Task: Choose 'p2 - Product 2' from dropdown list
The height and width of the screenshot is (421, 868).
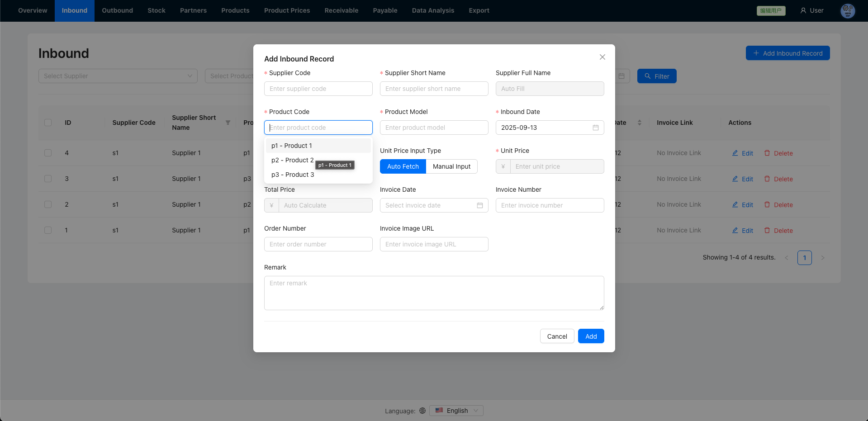Action: [292, 160]
